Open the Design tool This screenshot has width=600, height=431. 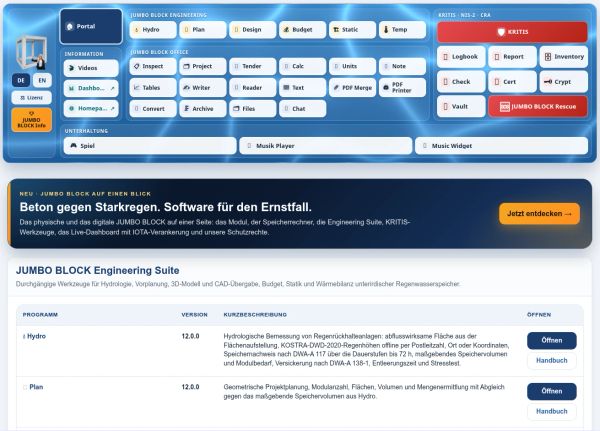coord(253,29)
